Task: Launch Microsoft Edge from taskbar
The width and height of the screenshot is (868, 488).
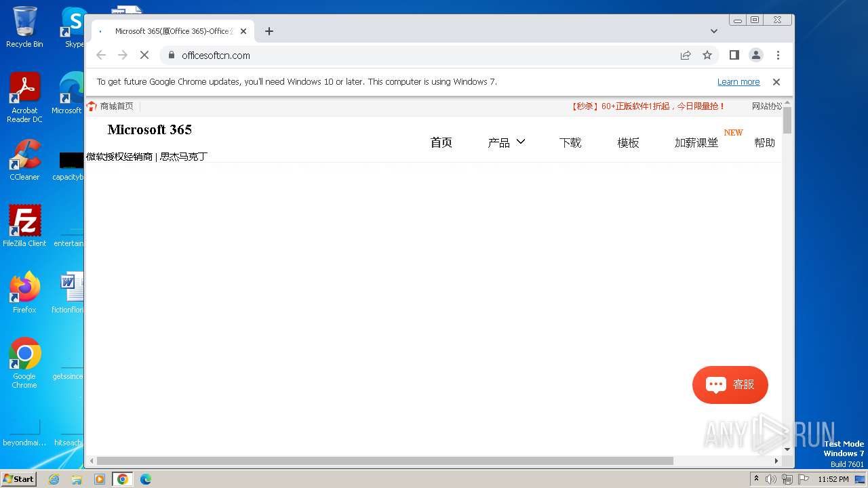Action: pos(146,479)
